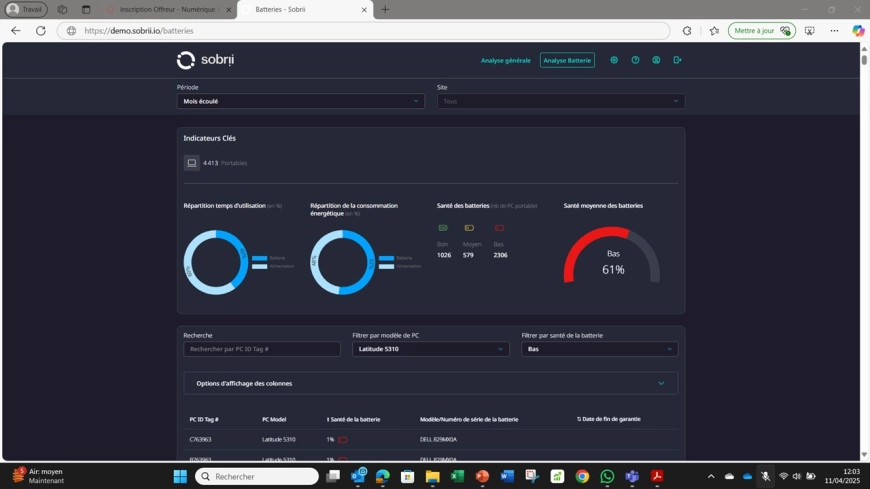The width and height of the screenshot is (870, 489).
Task: Open the clock showing 12:03 11/04/2025
Action: [842, 476]
